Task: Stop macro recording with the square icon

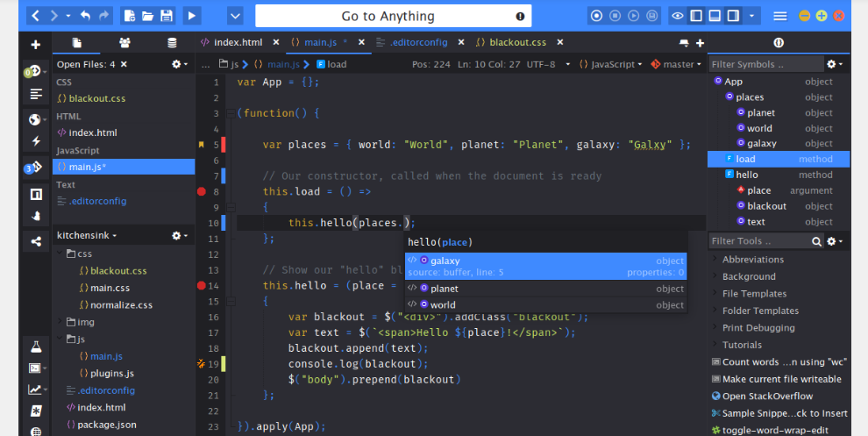Action: (x=615, y=16)
